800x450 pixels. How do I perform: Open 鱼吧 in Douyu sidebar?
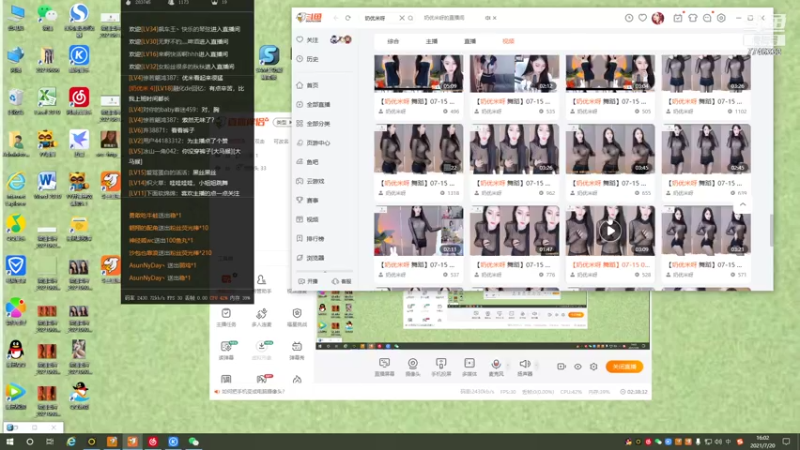click(x=308, y=162)
